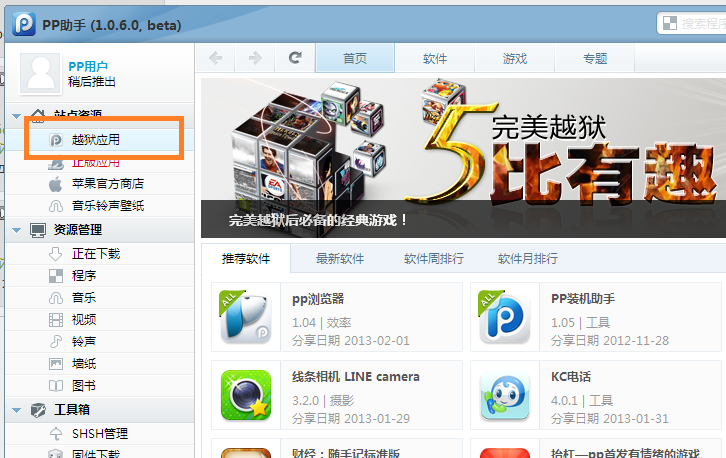Screen dimensions: 726x458
Task: Click the headphone icon beside 音乐铃声壁纸
Action: 56,206
